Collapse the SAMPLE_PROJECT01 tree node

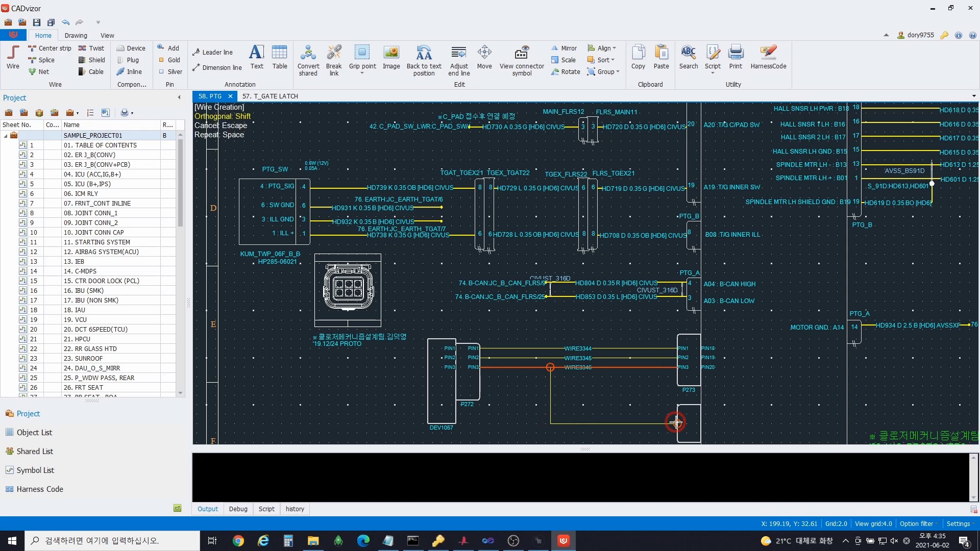coord(6,136)
